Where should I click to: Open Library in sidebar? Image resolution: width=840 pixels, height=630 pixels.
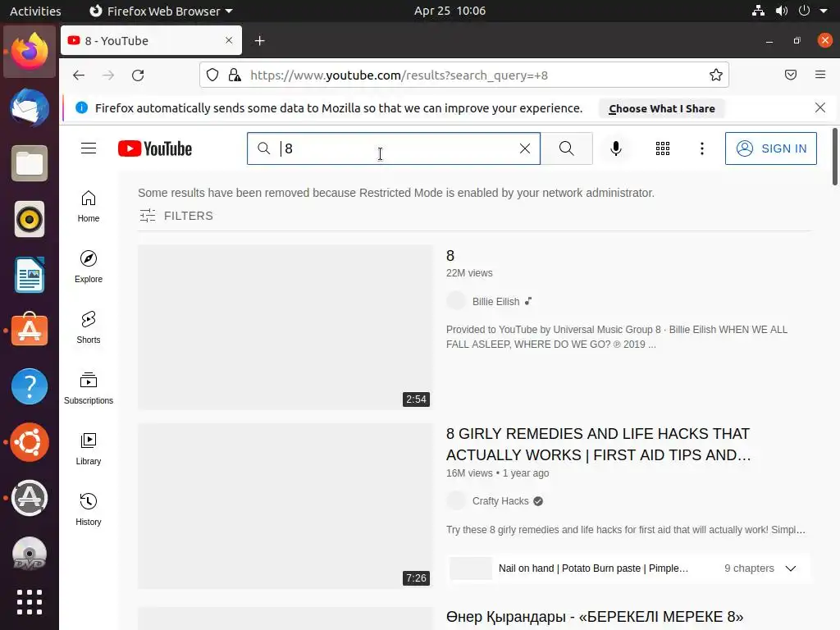click(89, 449)
